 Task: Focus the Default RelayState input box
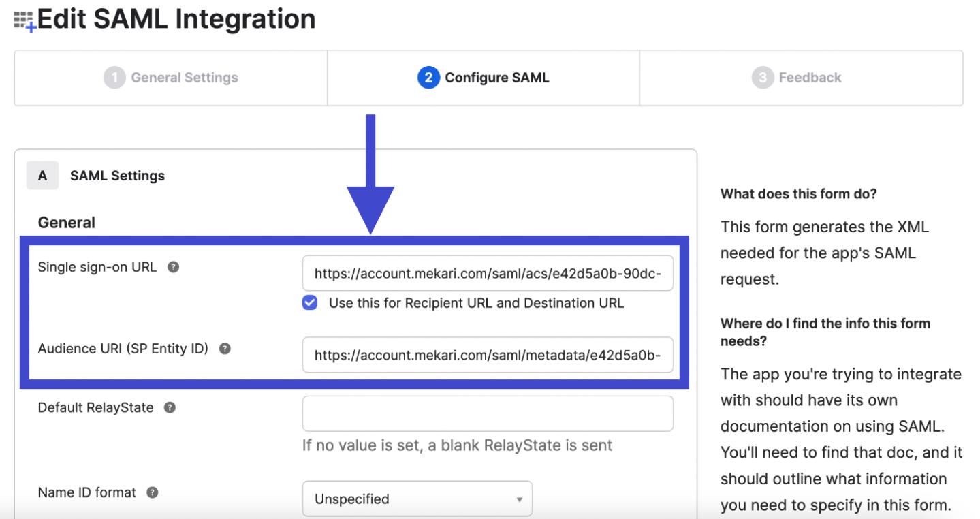(488, 413)
